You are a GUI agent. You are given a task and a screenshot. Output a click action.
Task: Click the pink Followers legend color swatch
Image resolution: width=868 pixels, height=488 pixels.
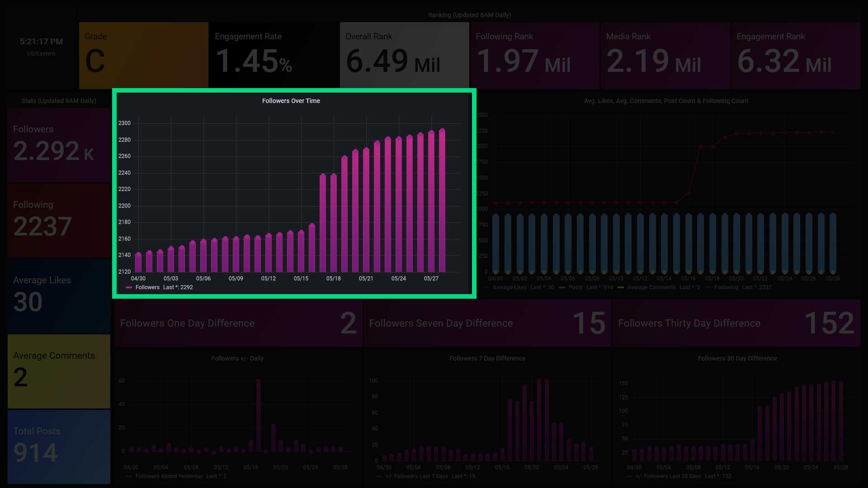click(x=129, y=287)
